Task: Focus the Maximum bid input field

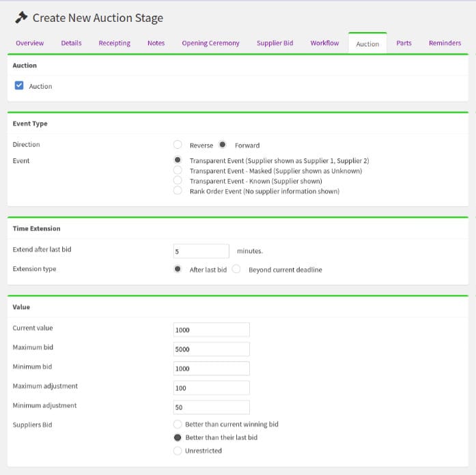Action: (x=211, y=349)
